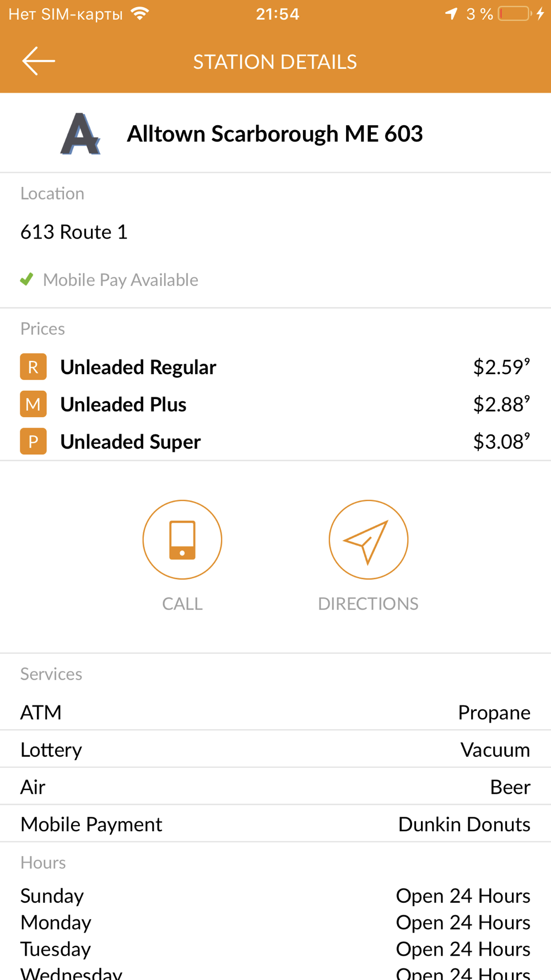Tap the DIRECTIONS label

(x=368, y=604)
